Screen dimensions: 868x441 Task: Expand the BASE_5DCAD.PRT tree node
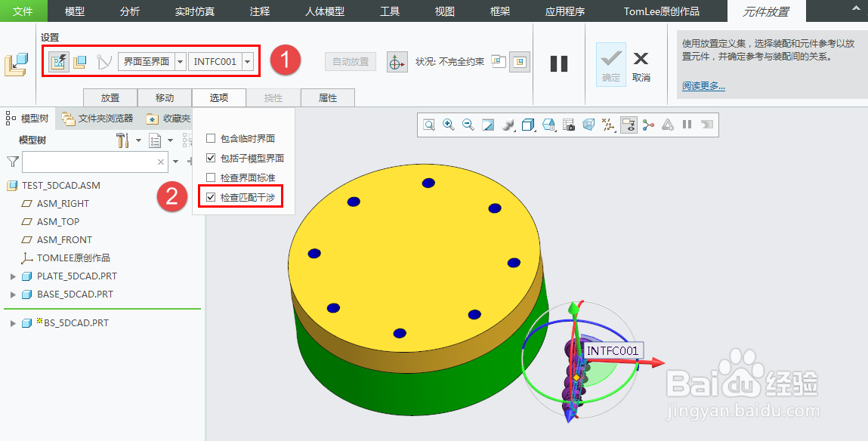[x=14, y=295]
